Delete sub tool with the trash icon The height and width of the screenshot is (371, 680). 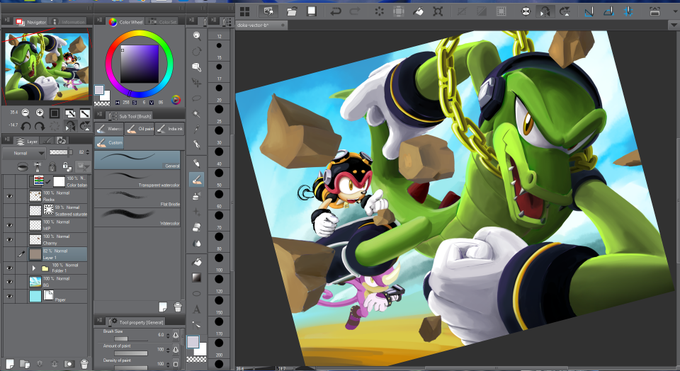coord(177,307)
